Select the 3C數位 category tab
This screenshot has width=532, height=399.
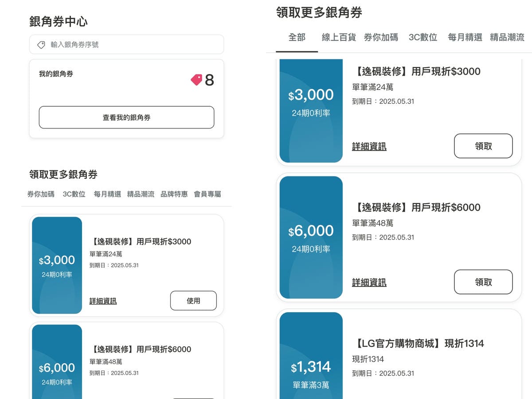[422, 38]
